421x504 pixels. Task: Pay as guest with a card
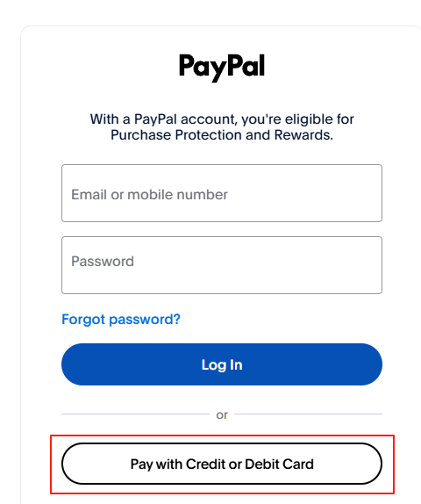click(x=222, y=464)
